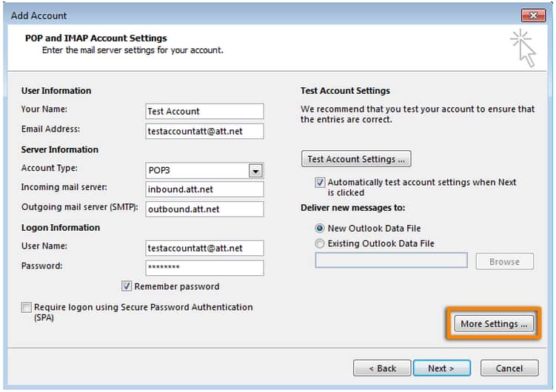Click into the Your Name field
The height and width of the screenshot is (392, 556).
(204, 112)
